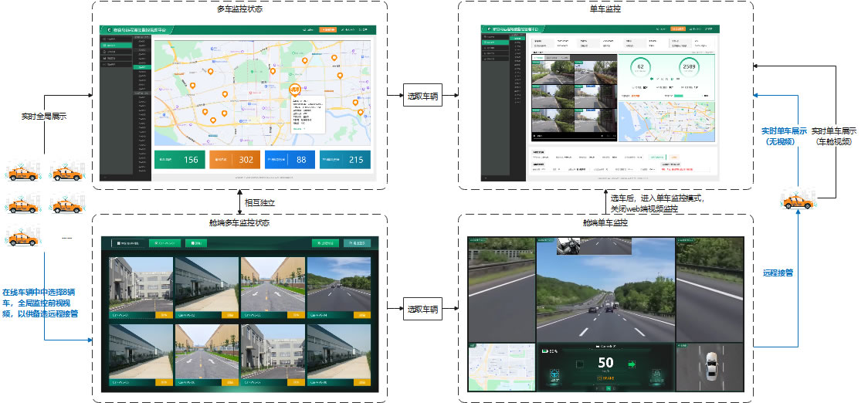Select the teal 215 statistics card
The width and height of the screenshot is (868, 403).
(x=346, y=160)
